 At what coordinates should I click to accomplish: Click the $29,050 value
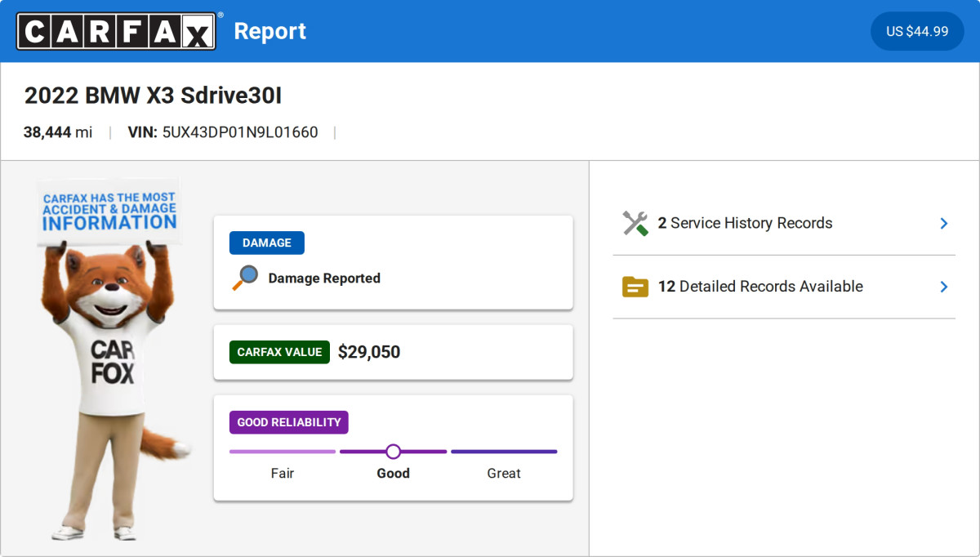point(369,352)
